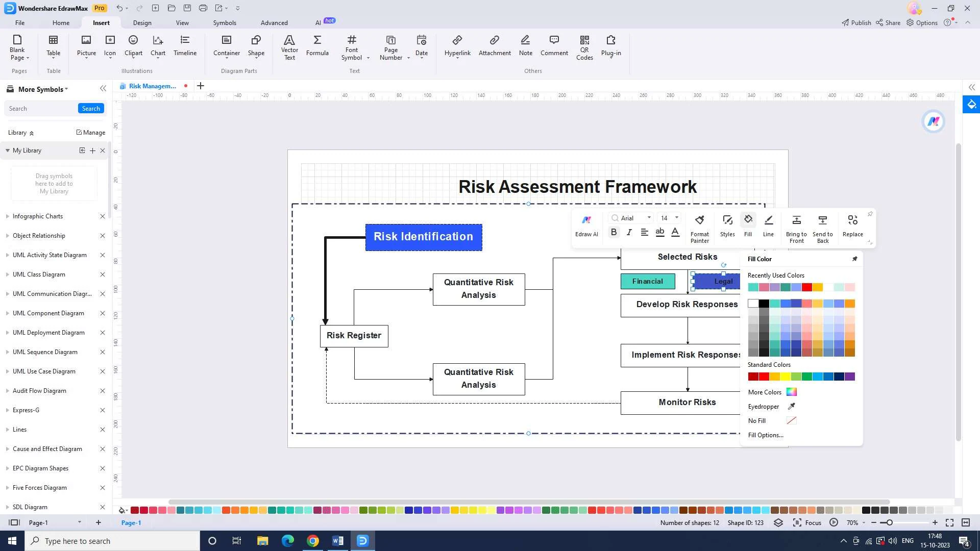The height and width of the screenshot is (551, 980).
Task: Pick the red standard color swatch
Action: click(764, 377)
